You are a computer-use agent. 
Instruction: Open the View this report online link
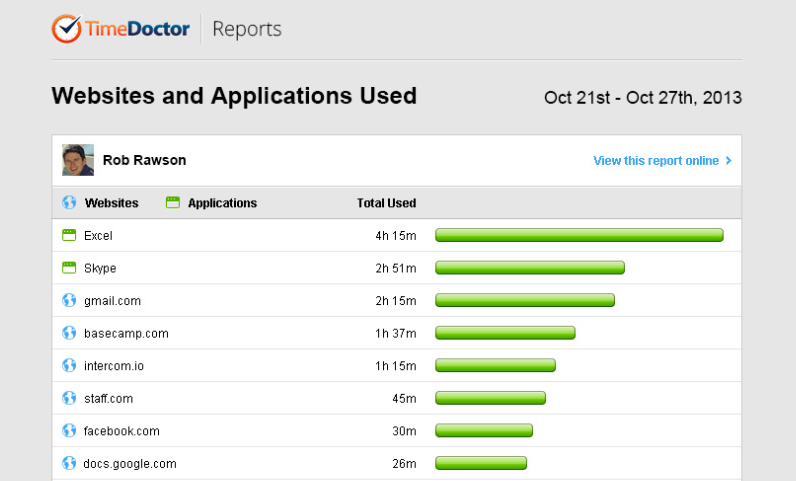click(655, 160)
